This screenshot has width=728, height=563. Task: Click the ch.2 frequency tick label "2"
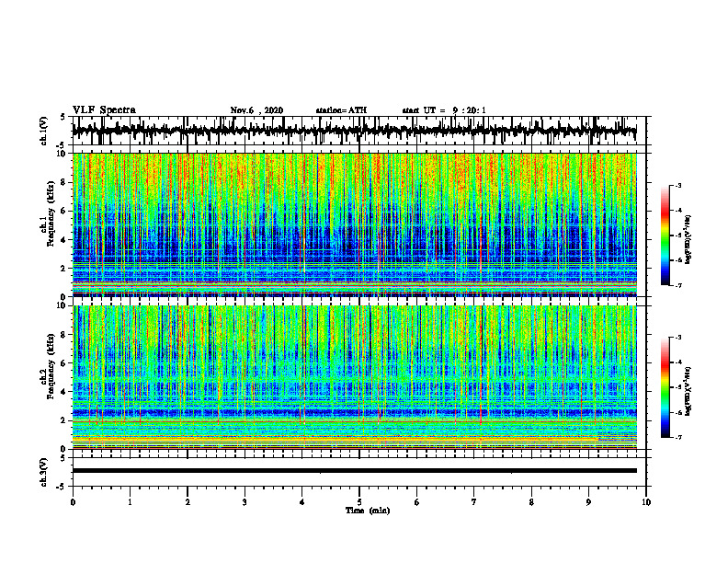[x=65, y=420]
